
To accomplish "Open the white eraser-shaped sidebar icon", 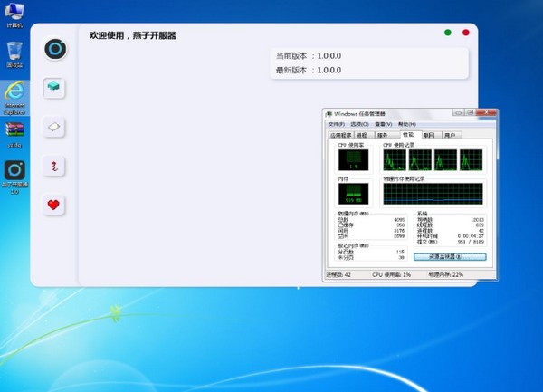I will click(x=54, y=127).
